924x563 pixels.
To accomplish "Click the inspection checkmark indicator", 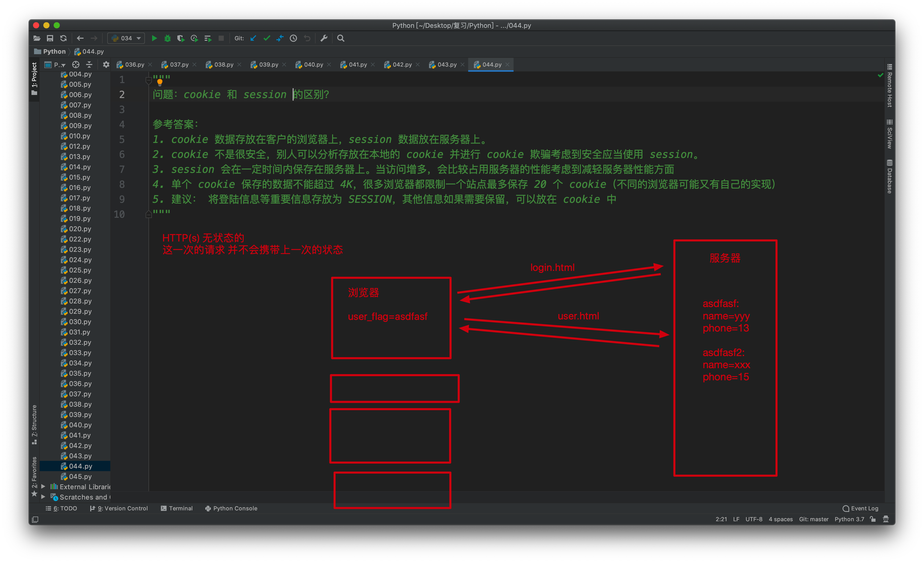I will coord(880,75).
